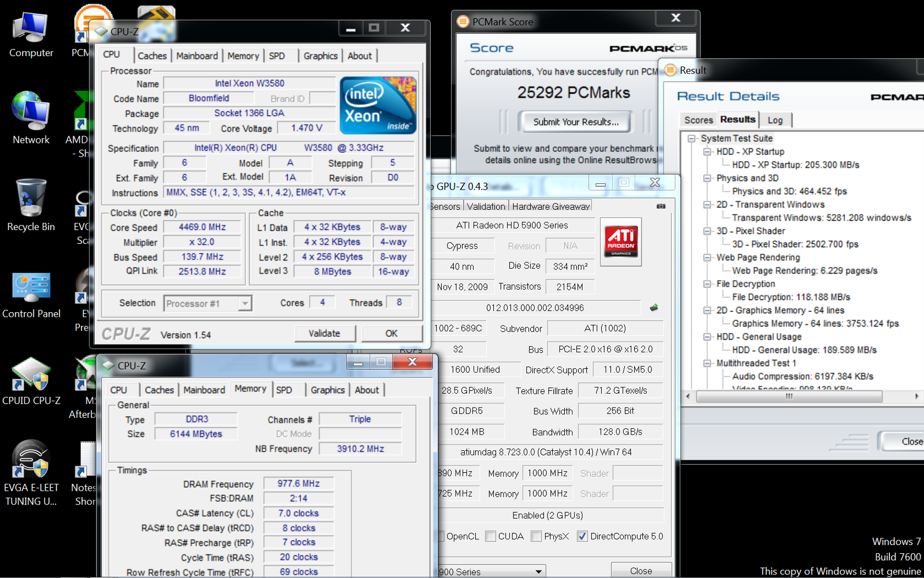Click the GPU-Z Bandwidth 128.0 GB/s field
924x578 pixels.
coord(620,432)
